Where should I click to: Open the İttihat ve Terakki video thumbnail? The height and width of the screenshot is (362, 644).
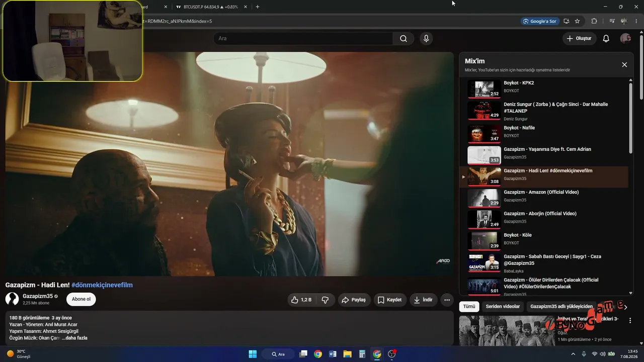pos(506,330)
